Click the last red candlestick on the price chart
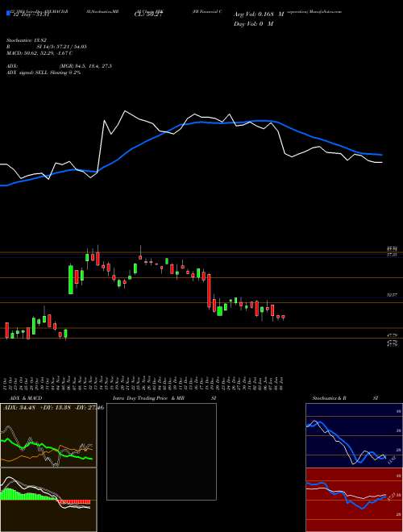The image size is (403, 532). pos(283,317)
